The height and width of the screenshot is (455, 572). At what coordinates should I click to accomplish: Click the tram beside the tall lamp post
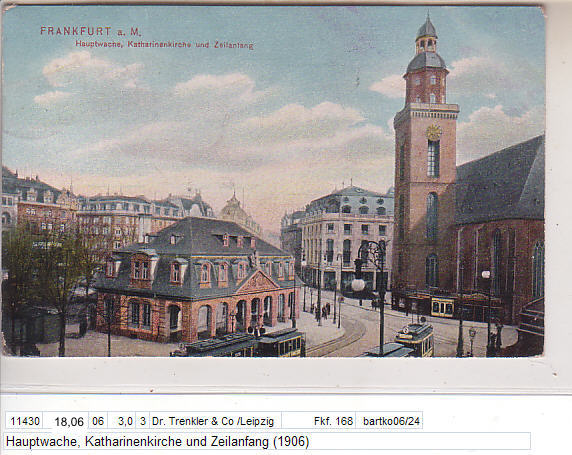click(416, 339)
